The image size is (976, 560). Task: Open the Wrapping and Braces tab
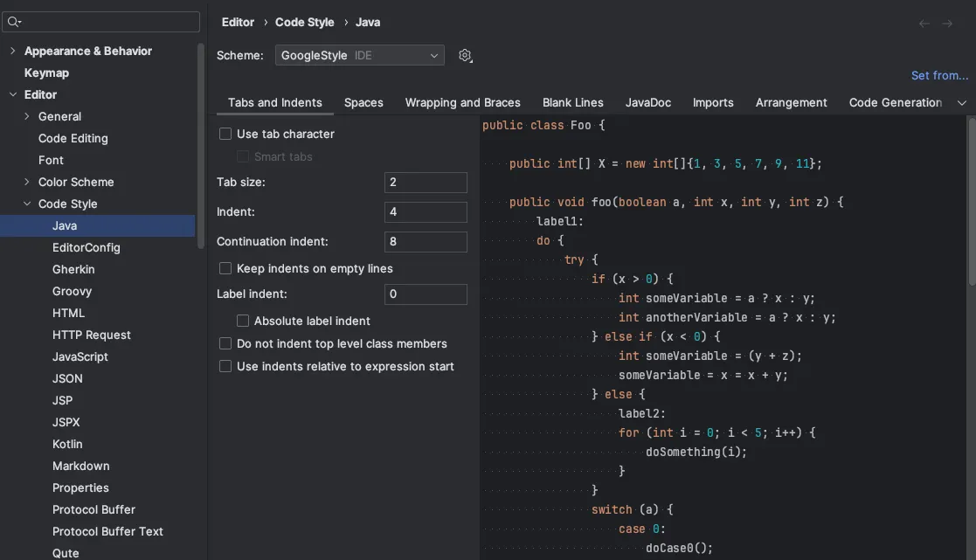[462, 103]
